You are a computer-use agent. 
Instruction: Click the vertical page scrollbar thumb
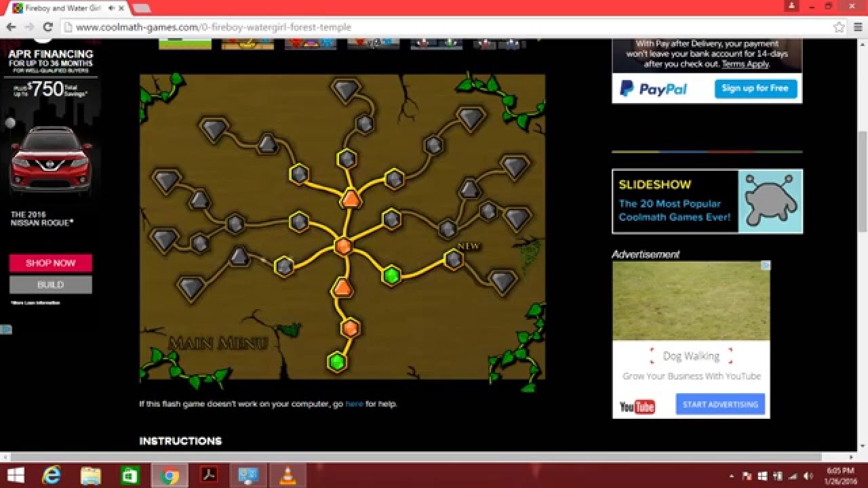pos(863,182)
